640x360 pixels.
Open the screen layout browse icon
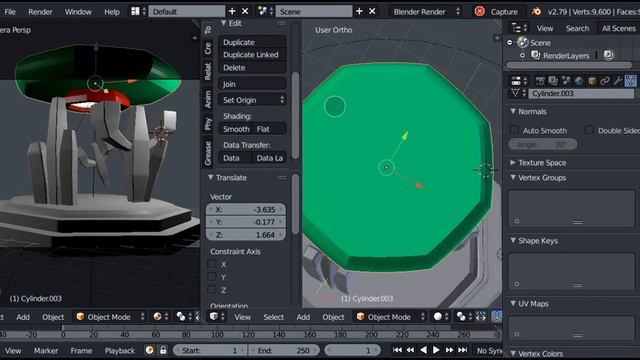tap(138, 11)
